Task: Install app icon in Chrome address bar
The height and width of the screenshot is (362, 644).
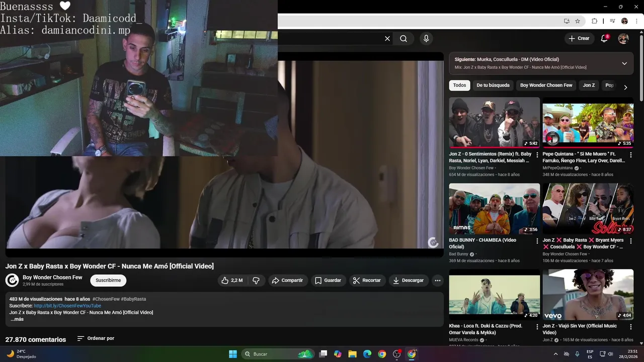Action: 567,21
